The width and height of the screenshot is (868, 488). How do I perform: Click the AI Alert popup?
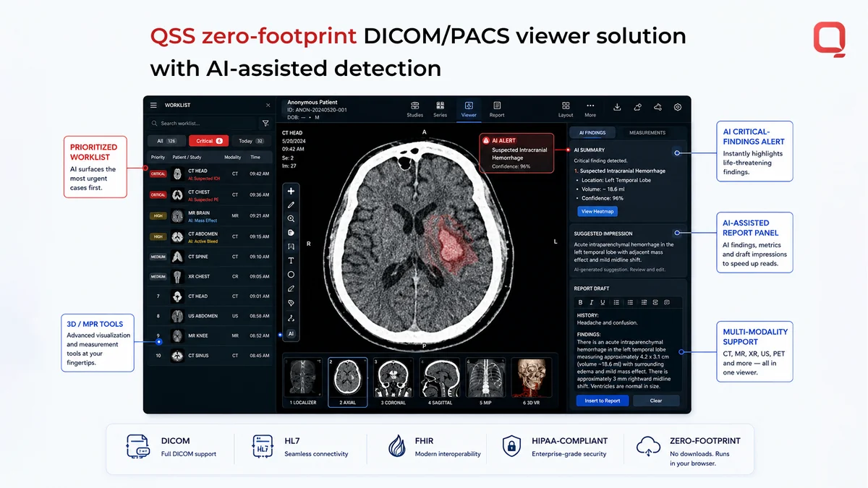coord(516,153)
